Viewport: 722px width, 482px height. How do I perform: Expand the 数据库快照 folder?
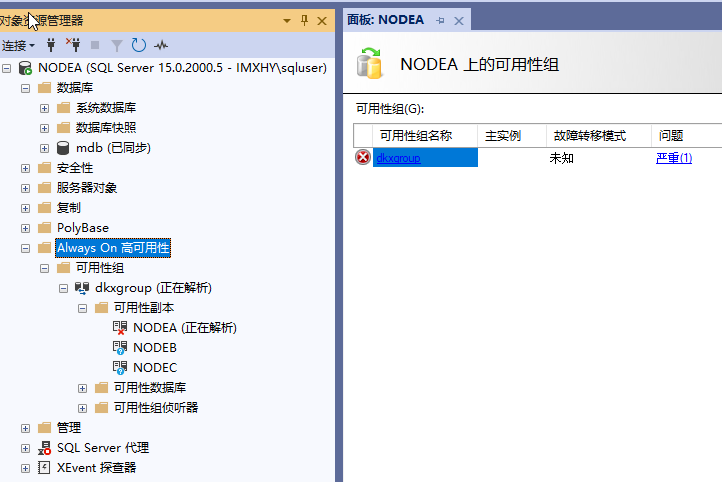(44, 128)
